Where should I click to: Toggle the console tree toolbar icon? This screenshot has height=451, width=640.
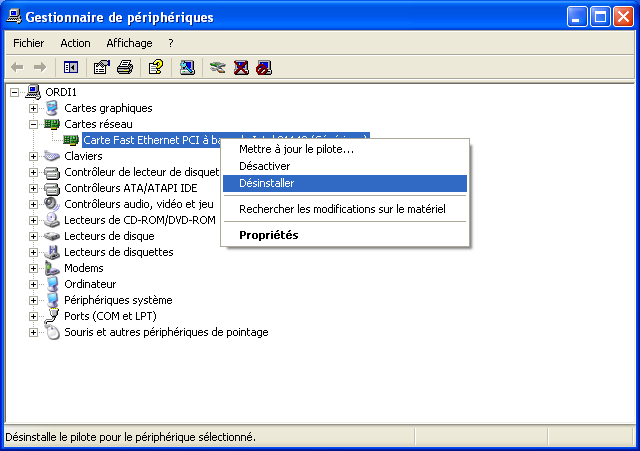click(71, 67)
